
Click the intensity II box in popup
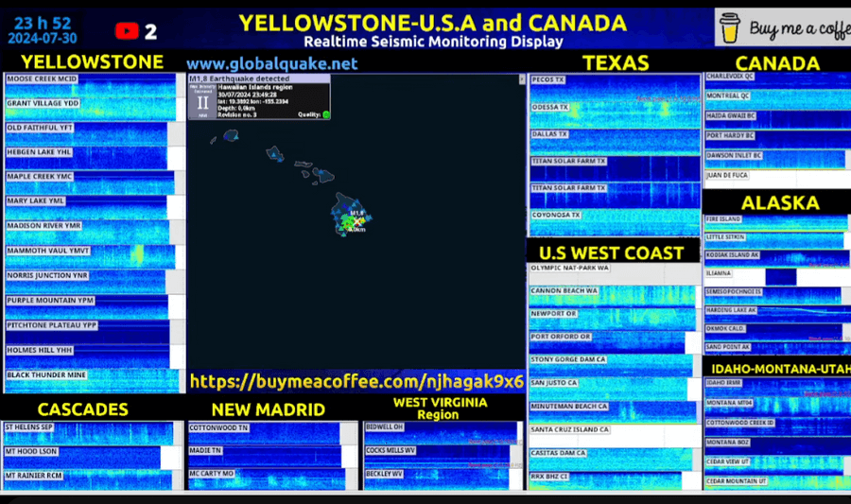tap(202, 102)
